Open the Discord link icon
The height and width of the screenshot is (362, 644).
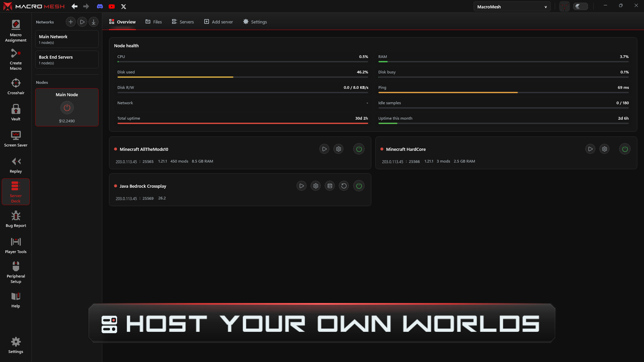(100, 6)
